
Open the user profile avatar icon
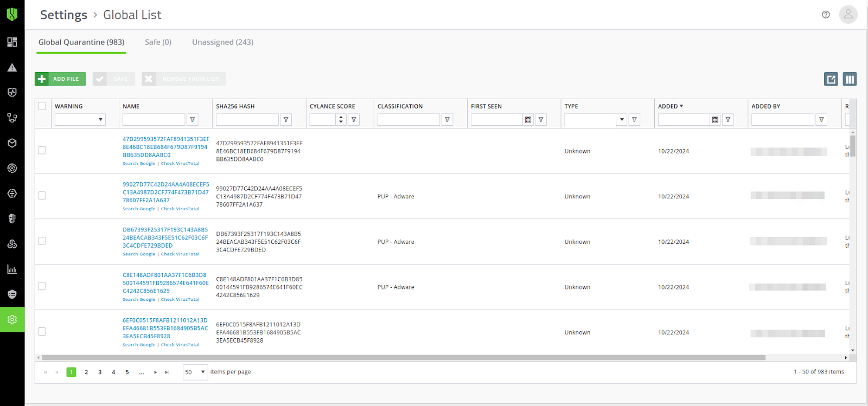click(x=848, y=15)
